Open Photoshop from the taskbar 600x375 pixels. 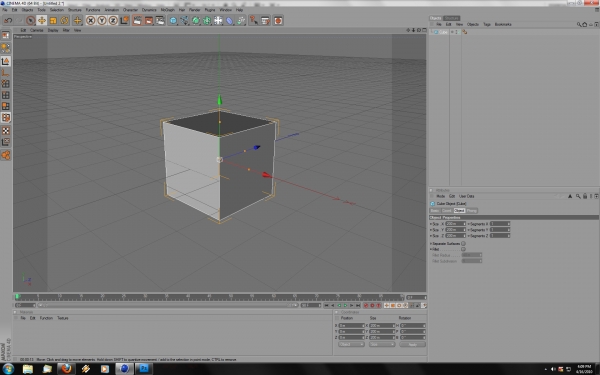pos(144,368)
